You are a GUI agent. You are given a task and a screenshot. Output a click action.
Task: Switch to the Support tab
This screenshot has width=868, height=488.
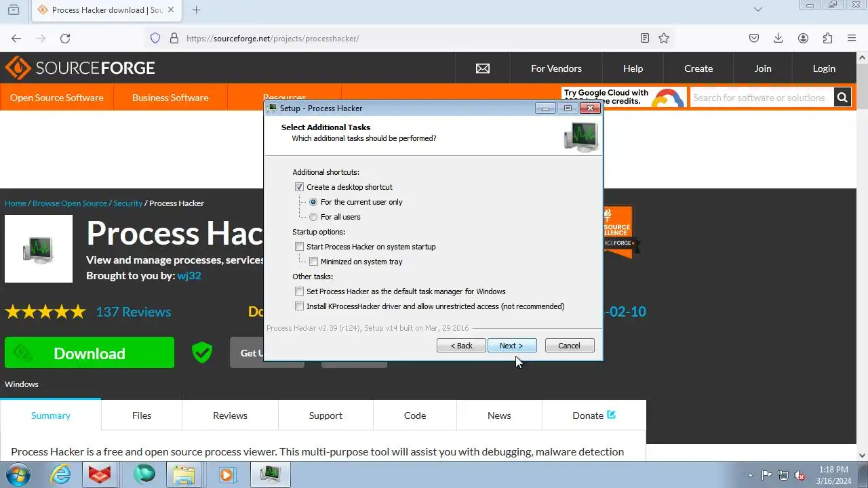pyautogui.click(x=325, y=415)
